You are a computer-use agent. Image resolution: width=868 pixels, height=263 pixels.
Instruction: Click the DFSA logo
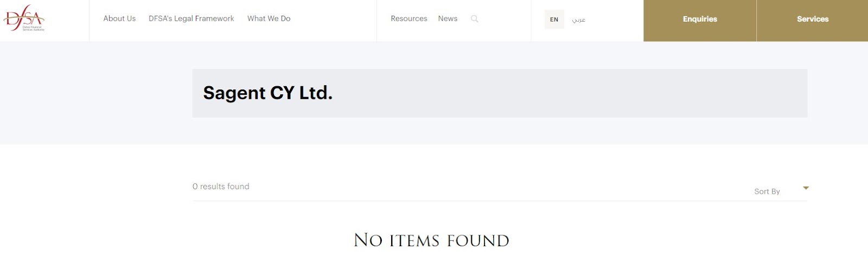coord(24,18)
